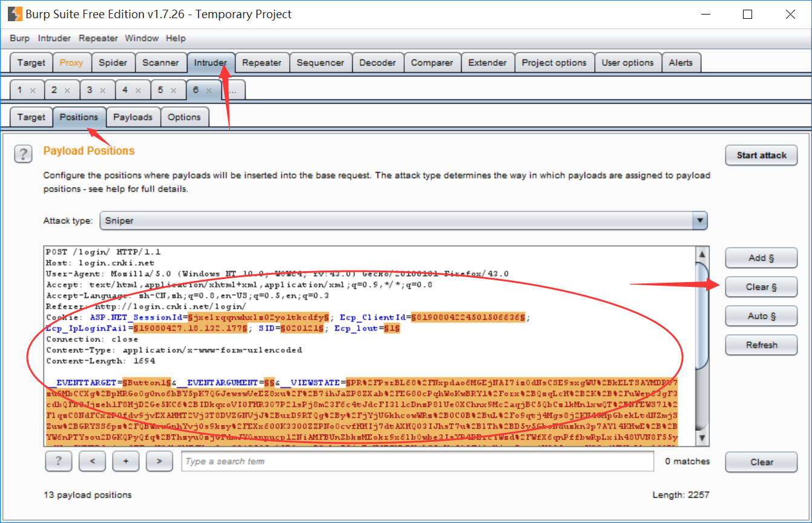Viewport: 812px width, 523px height.
Task: Click the __EVENTTARGET parameter name in the request body
Action: coord(83,383)
